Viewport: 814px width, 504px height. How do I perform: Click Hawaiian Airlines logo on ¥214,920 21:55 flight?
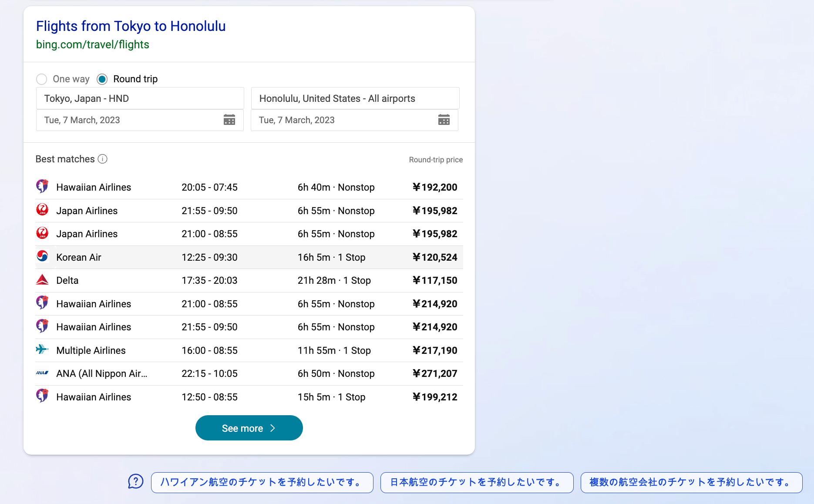42,326
